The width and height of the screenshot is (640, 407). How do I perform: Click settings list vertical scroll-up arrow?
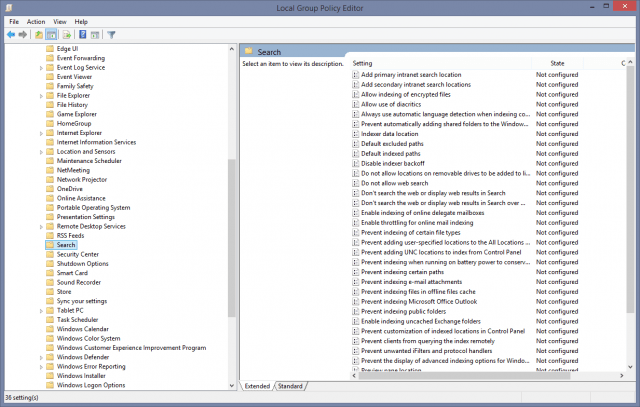pos(630,62)
